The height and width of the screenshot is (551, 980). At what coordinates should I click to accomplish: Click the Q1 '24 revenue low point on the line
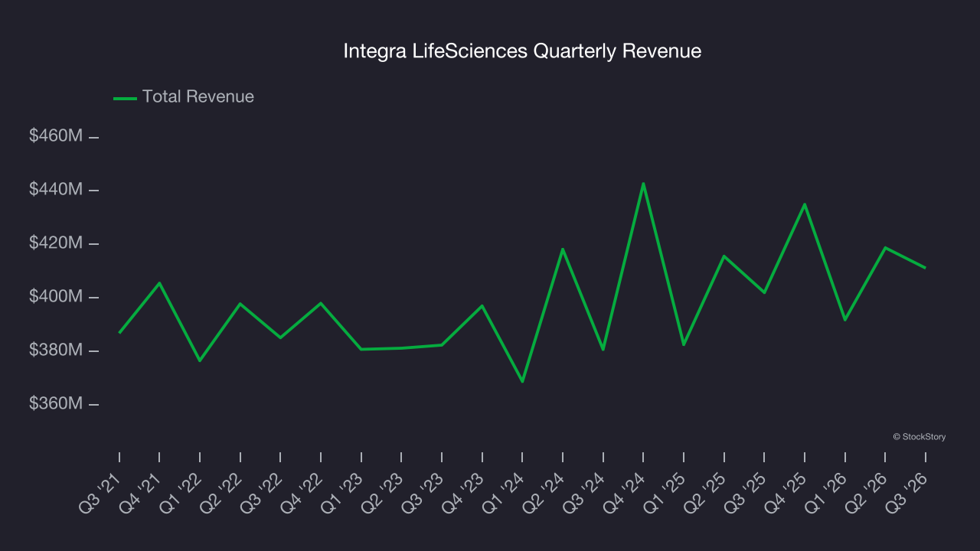[x=522, y=381]
